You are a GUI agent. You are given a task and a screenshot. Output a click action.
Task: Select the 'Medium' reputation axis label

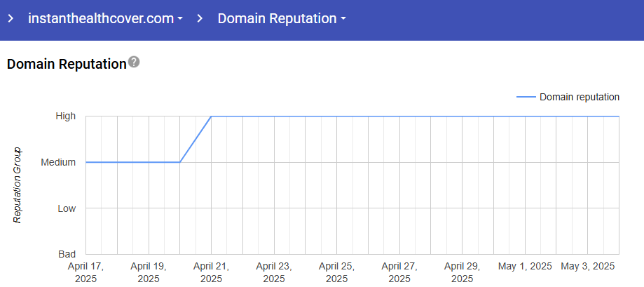[58, 162]
